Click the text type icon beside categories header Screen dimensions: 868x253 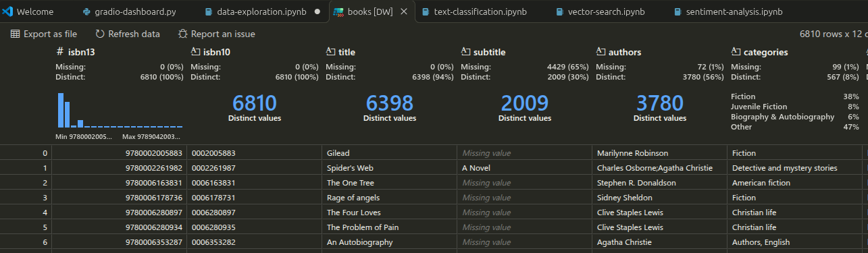coord(736,52)
